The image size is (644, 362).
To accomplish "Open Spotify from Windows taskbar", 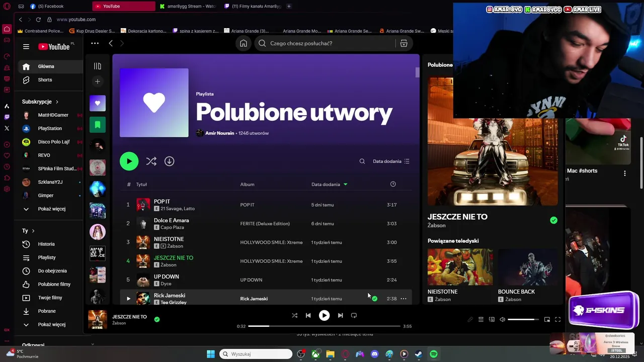I will coord(434,354).
